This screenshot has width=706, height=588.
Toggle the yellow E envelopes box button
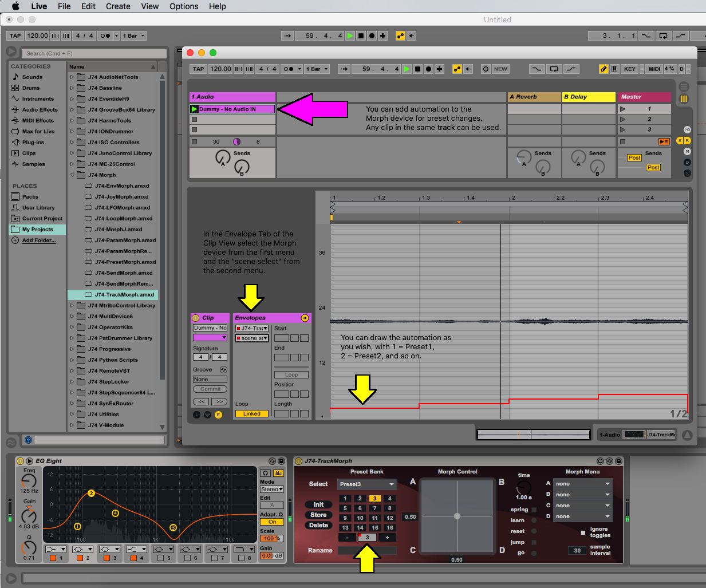tap(218, 415)
